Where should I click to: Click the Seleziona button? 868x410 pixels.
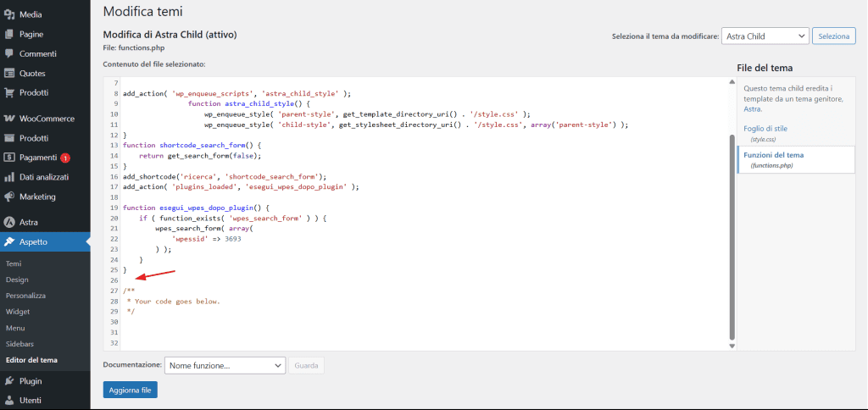tap(834, 36)
